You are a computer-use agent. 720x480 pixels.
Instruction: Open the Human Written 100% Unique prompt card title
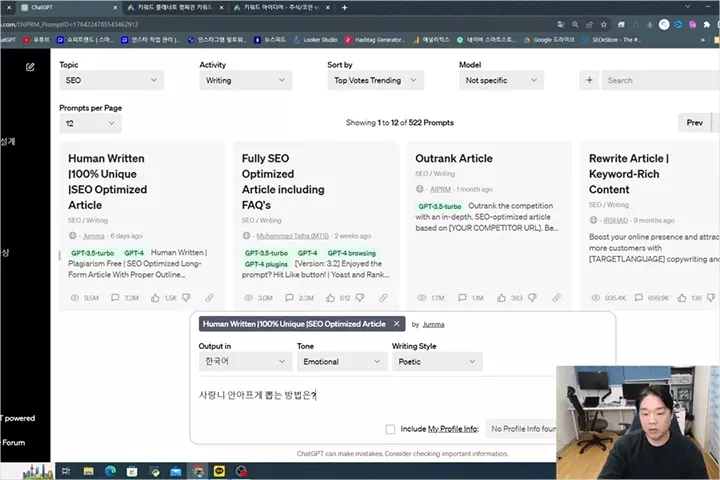click(107, 181)
